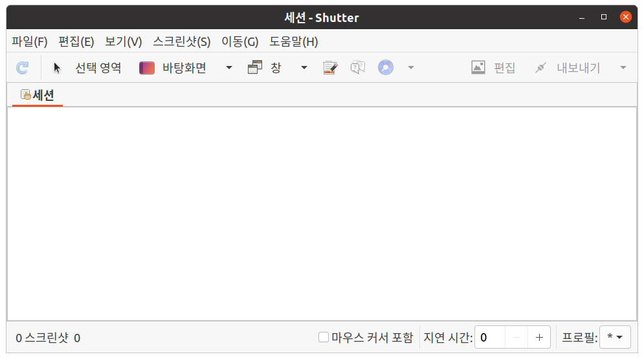Open the 편집(E) menu
This screenshot has width=644, height=359.
click(76, 41)
